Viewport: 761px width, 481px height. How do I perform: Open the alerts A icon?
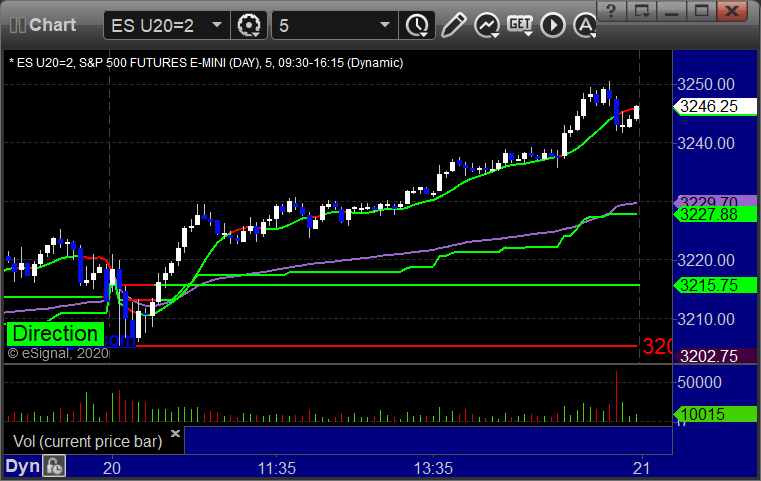click(x=585, y=25)
